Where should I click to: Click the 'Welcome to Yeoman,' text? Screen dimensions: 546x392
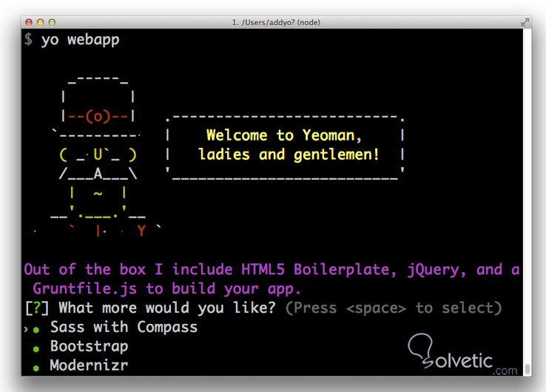point(284,135)
